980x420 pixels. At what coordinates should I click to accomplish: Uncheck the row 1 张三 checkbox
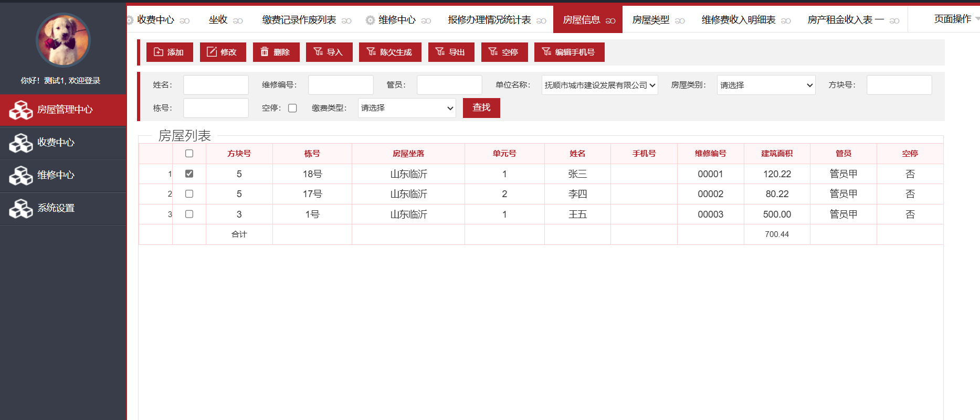point(189,174)
